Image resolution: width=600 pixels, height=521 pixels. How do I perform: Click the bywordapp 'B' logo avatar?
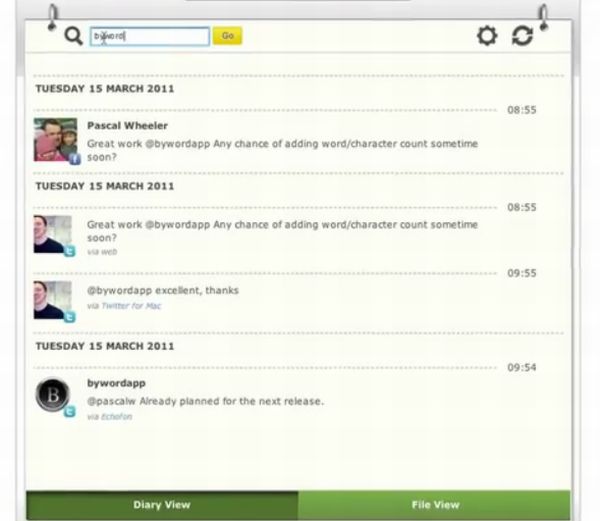(52, 396)
